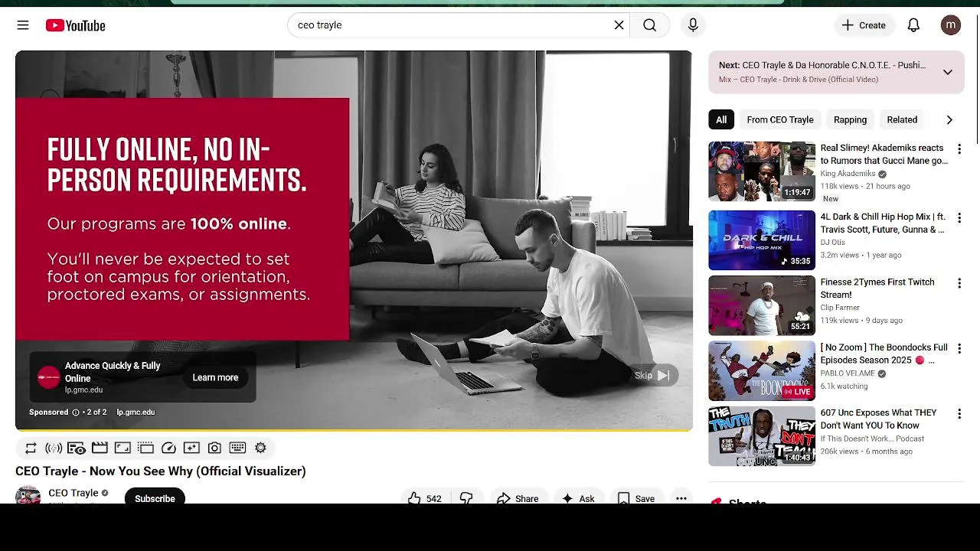The height and width of the screenshot is (551, 980).
Task: Open the keyboard shortcuts icon
Action: pyautogui.click(x=237, y=448)
